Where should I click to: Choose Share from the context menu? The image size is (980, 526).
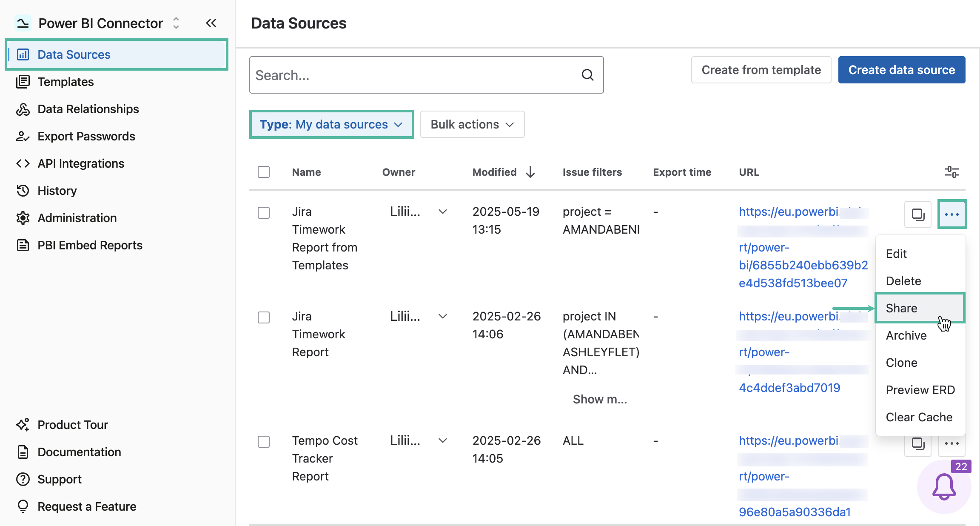click(x=920, y=308)
